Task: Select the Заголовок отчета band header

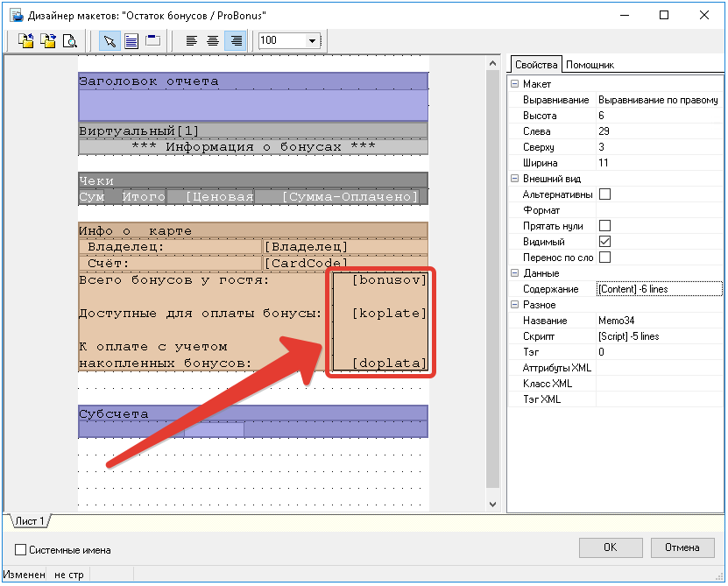Action: pyautogui.click(x=253, y=81)
